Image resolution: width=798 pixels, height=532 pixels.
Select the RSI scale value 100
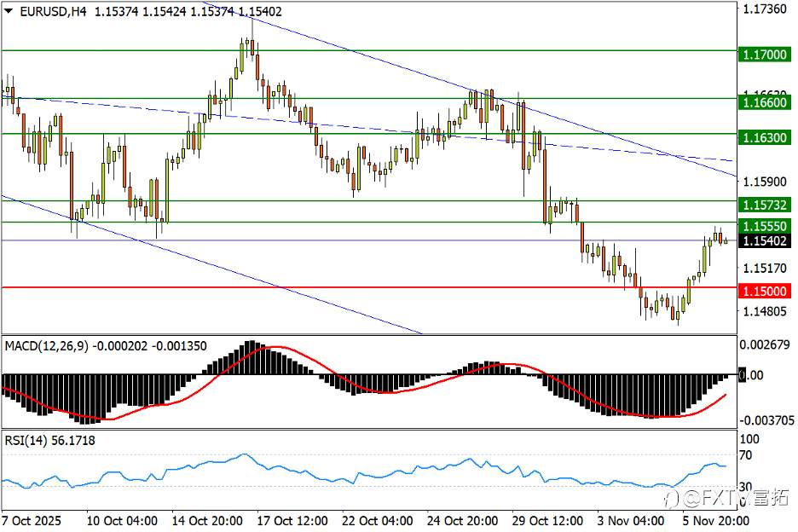[749, 439]
